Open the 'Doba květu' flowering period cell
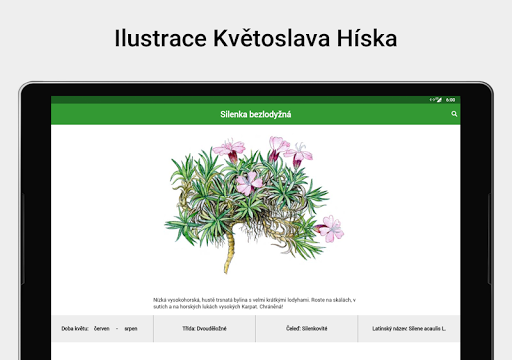The image size is (512, 360). click(x=102, y=329)
